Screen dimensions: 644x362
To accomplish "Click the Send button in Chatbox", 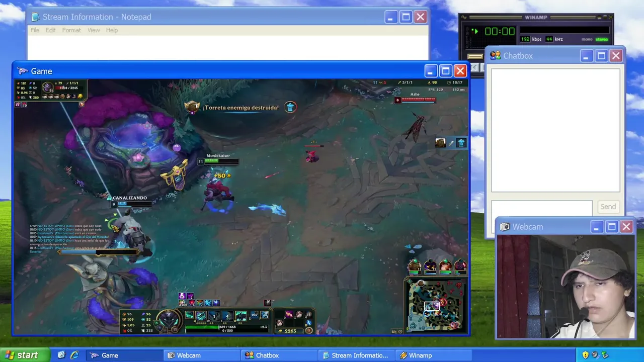I will click(x=608, y=207).
